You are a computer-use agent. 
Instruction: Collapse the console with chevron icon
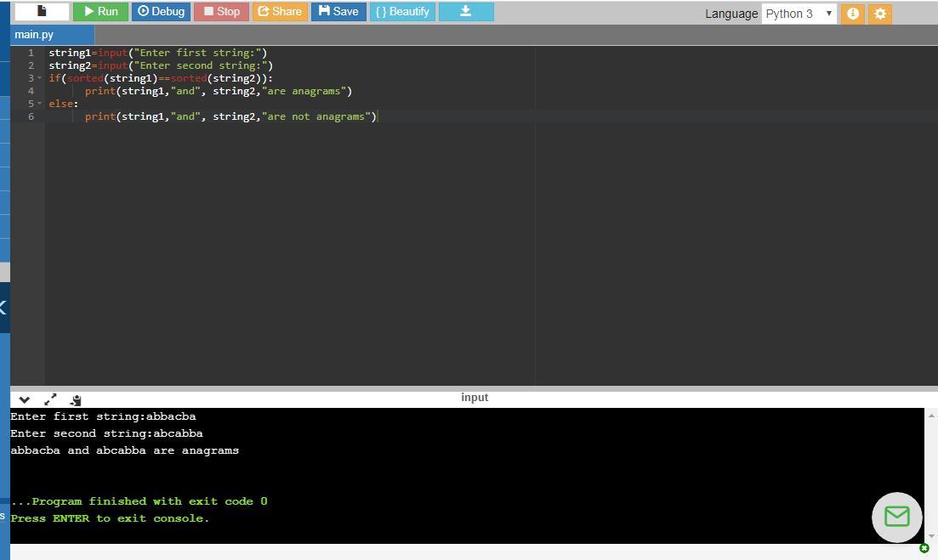coord(24,399)
